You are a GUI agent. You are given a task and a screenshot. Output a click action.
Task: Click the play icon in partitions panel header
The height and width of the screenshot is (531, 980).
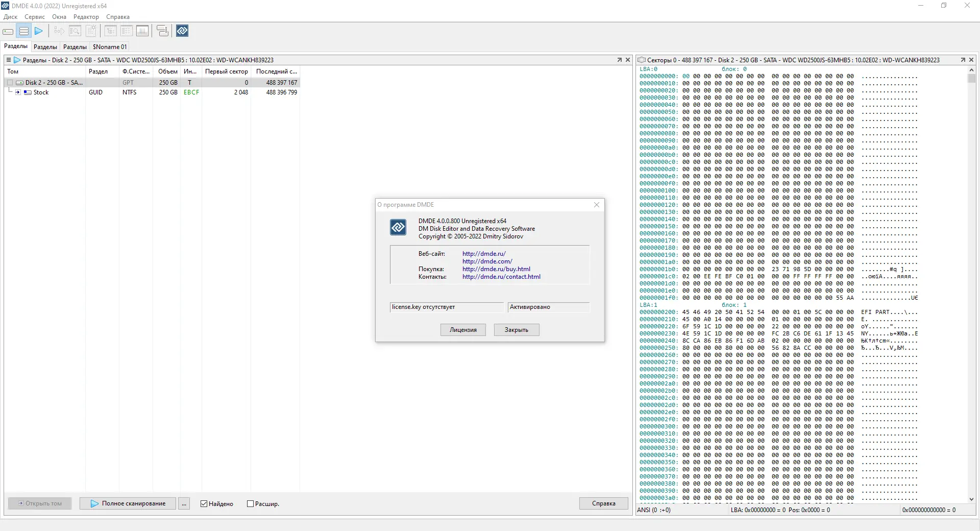(x=17, y=60)
